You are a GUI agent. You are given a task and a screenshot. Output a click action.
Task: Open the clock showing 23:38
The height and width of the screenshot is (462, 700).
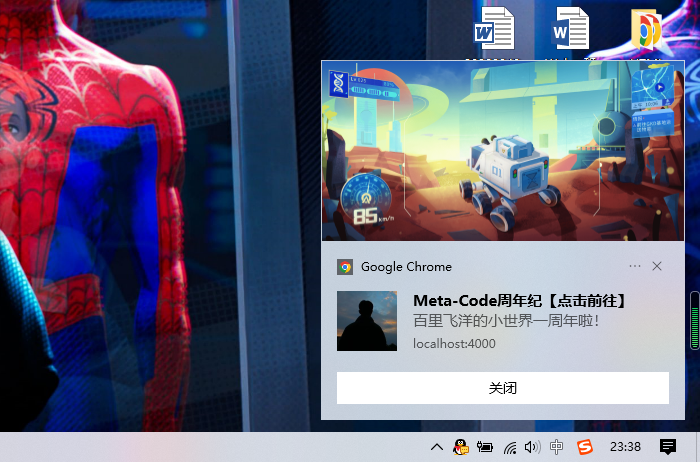click(x=625, y=447)
